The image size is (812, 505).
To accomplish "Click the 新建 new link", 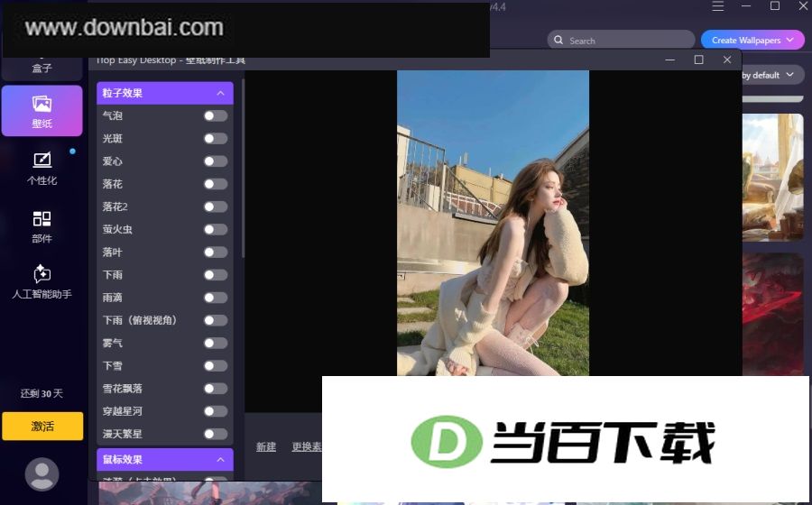I will tap(266, 446).
